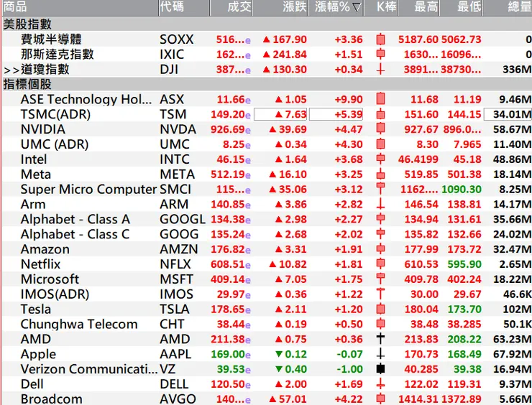Click Tesla's low price 173.70
The image size is (532, 405).
tap(464, 309)
